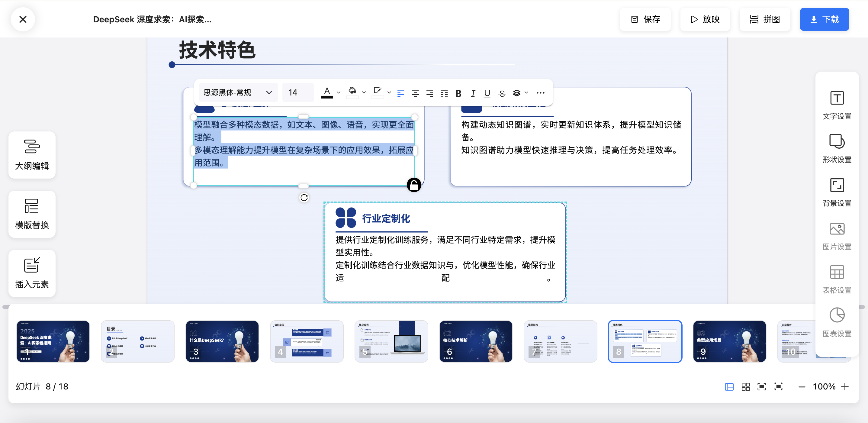The width and height of the screenshot is (868, 423).
Task: Select slide 6 thumbnail 核心技术解析
Action: click(475, 341)
